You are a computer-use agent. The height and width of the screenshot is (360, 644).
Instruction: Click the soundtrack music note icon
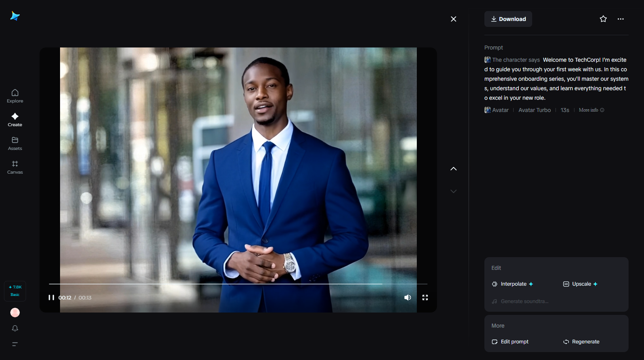pos(495,301)
